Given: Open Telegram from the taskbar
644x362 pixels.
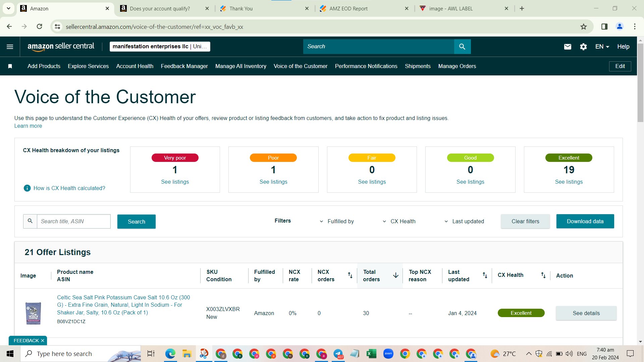Looking at the screenshot, I should coord(338,354).
